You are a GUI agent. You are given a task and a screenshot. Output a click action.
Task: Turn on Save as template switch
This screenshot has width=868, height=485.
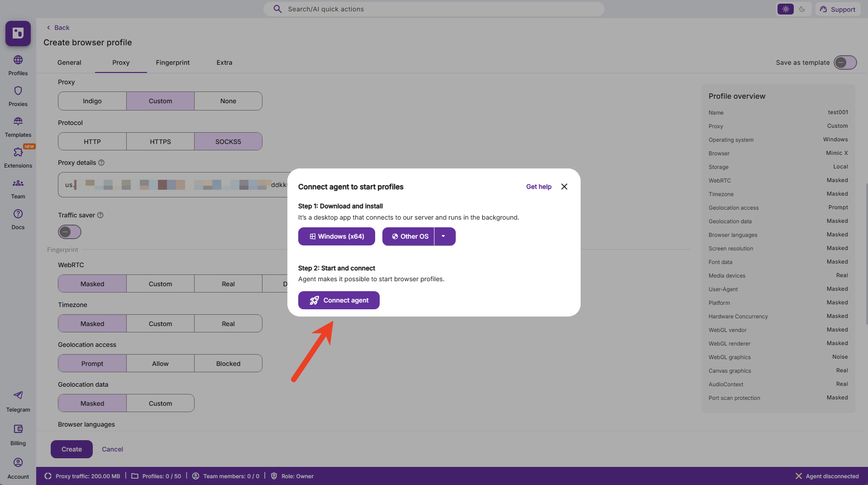(x=845, y=62)
